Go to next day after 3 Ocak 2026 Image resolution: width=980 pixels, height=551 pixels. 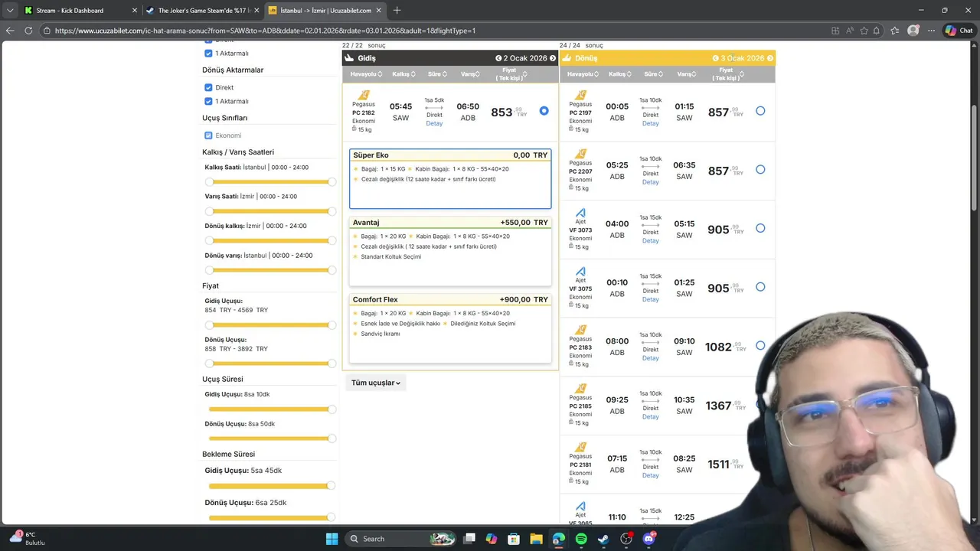tap(770, 58)
